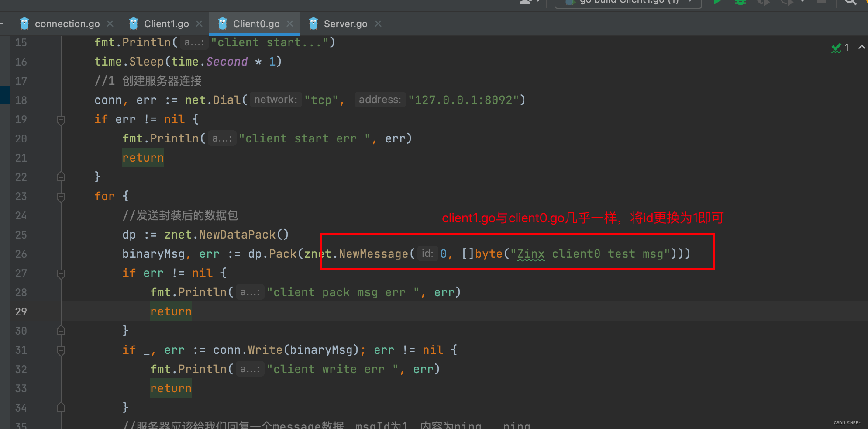The width and height of the screenshot is (868, 429).
Task: Close the Client0.go tab
Action: 290,24
